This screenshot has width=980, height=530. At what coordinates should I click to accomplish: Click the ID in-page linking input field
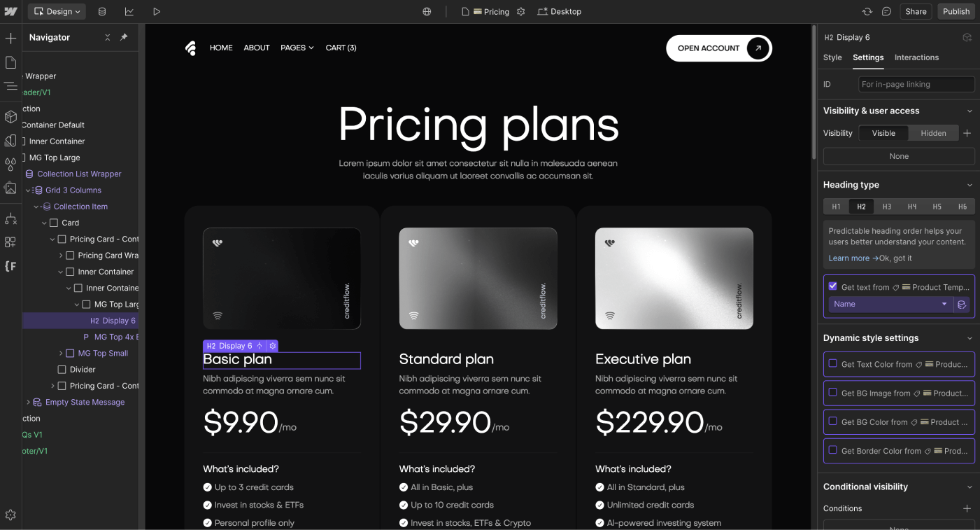point(916,84)
